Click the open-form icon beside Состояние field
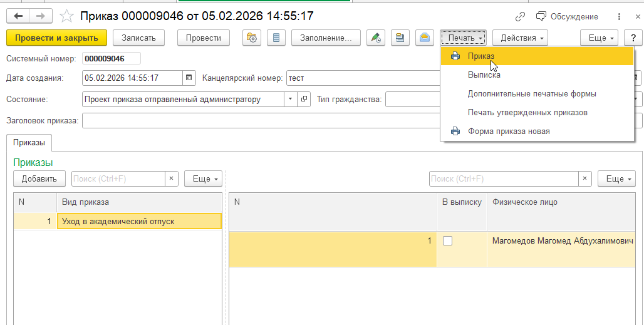This screenshot has height=325, width=644. click(x=304, y=99)
